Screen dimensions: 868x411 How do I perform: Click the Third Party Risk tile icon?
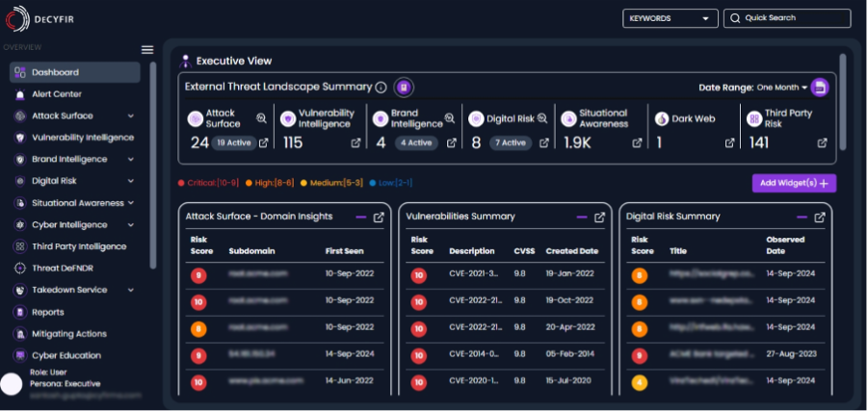754,119
